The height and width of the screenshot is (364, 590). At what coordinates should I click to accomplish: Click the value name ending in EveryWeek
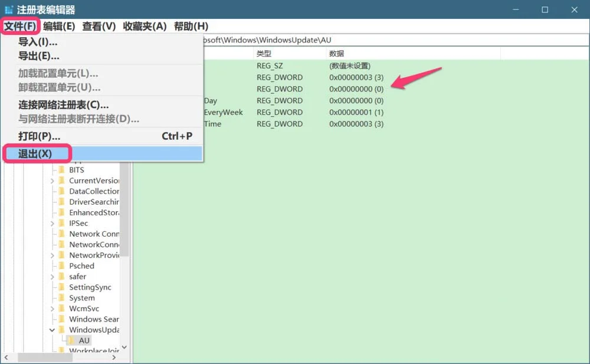[223, 112]
